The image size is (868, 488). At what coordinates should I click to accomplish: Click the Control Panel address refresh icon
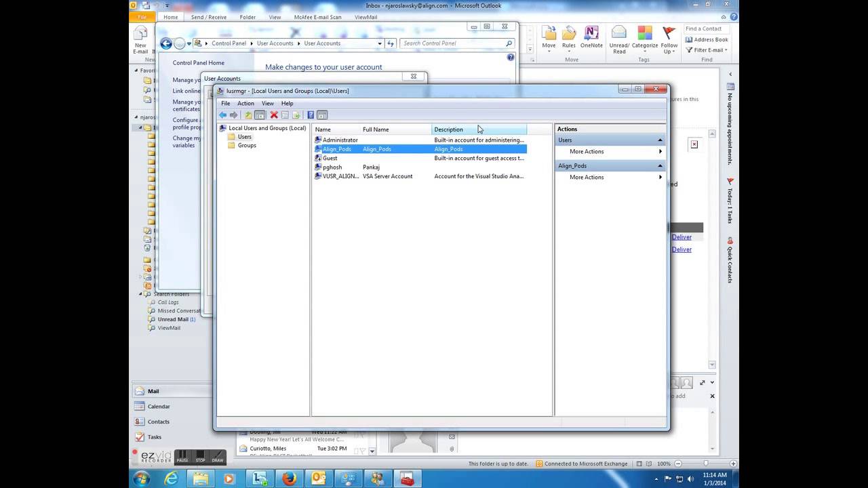[391, 43]
